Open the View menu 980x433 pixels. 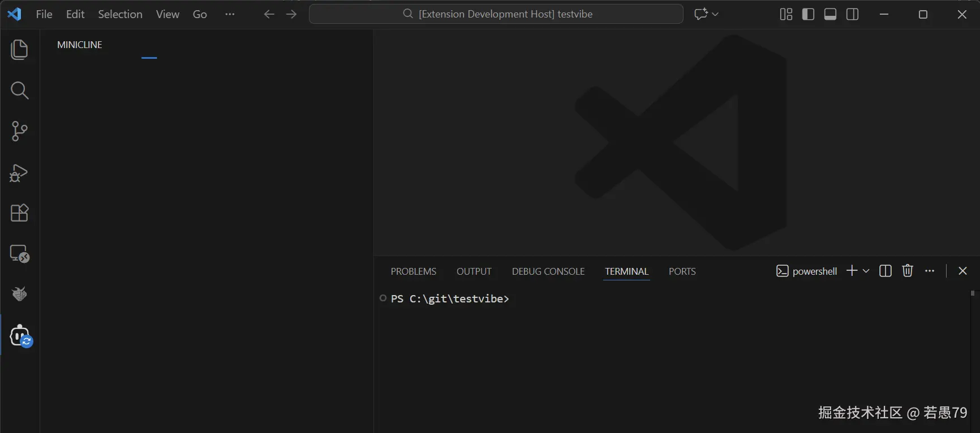[x=167, y=14]
